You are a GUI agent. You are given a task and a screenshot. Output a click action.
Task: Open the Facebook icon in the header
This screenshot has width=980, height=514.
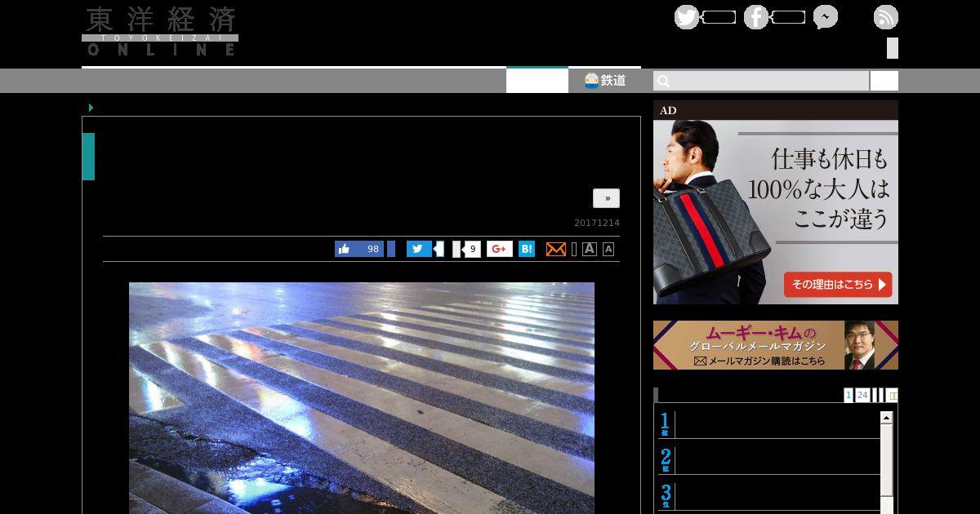point(756,17)
